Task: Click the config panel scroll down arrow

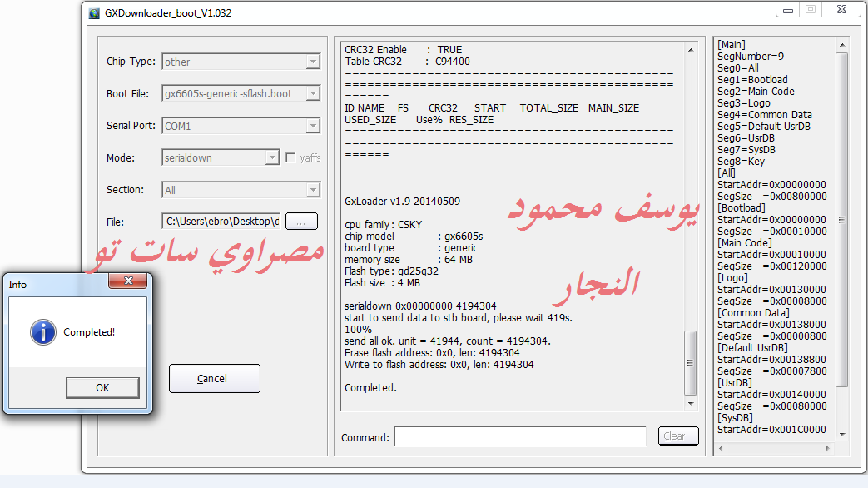Action: [x=841, y=434]
